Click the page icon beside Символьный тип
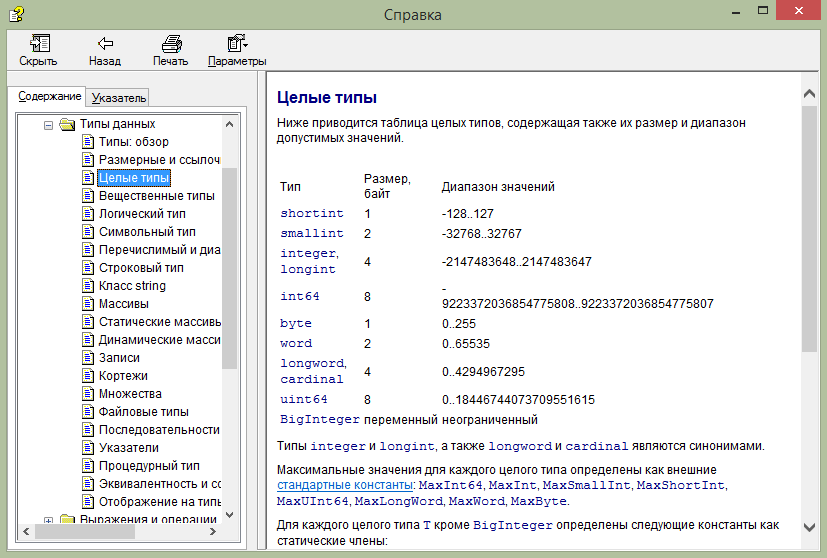Viewport: 827px width, 558px height. coord(88,232)
